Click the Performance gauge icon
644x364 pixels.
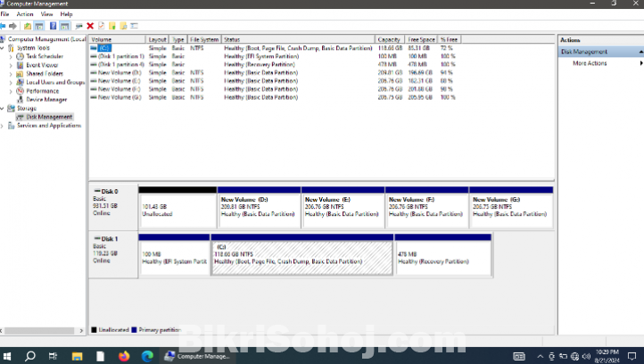click(x=20, y=91)
